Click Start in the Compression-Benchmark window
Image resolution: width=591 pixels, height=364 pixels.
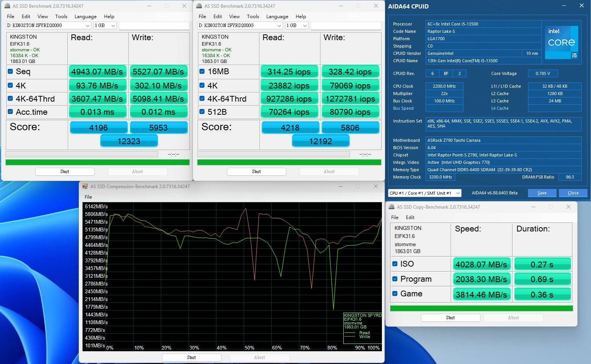coord(192,357)
